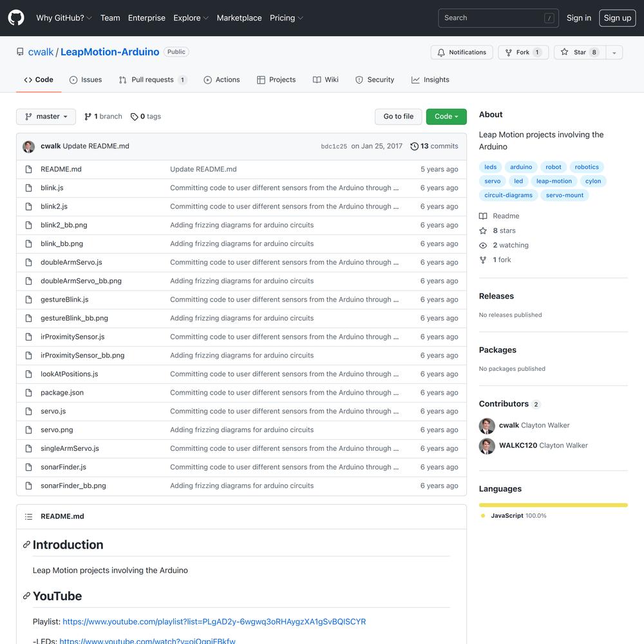The image size is (644, 644).
Task: Click the link anchor icon beside YouTube heading
Action: 26,596
